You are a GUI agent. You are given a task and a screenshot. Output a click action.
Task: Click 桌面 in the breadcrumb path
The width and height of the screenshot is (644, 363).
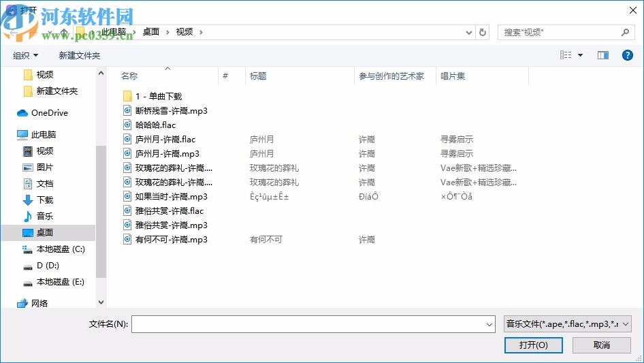(150, 32)
